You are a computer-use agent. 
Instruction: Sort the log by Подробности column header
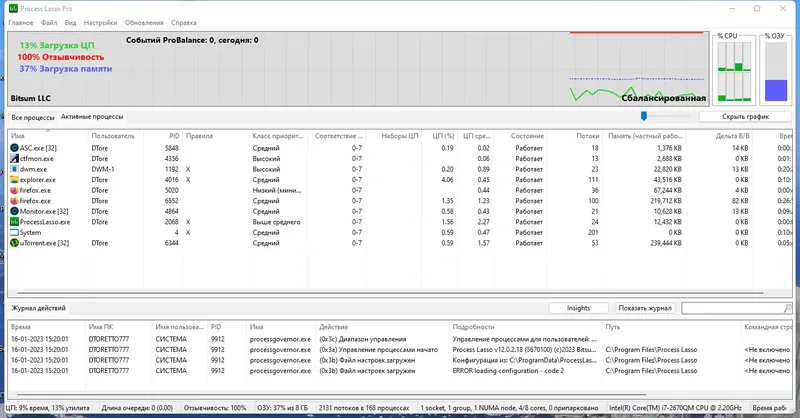click(x=526, y=327)
